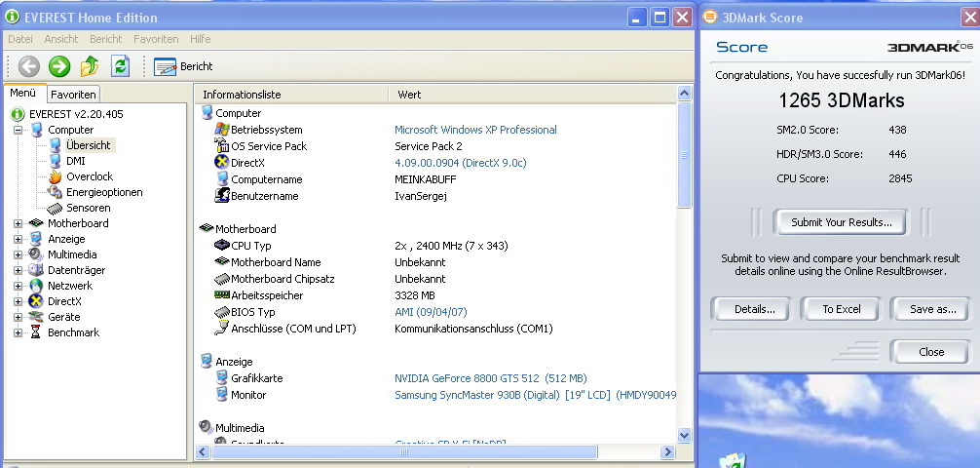Click the Arbeitsspeicher memory icon

coord(222,294)
